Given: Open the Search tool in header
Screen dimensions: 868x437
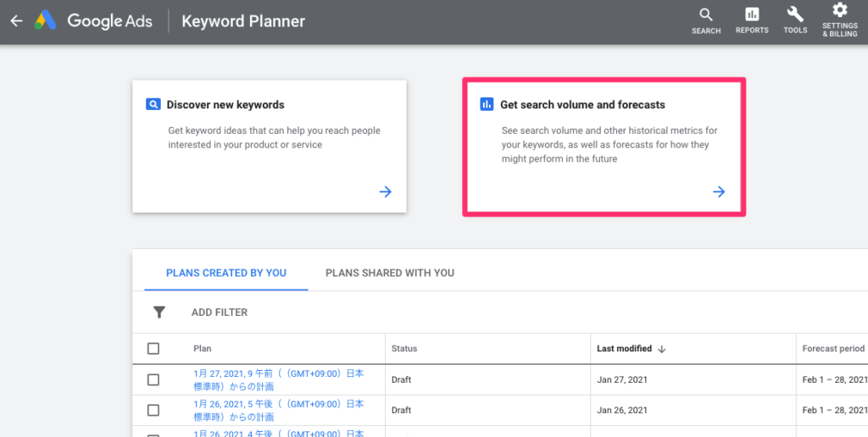Looking at the screenshot, I should [x=706, y=21].
